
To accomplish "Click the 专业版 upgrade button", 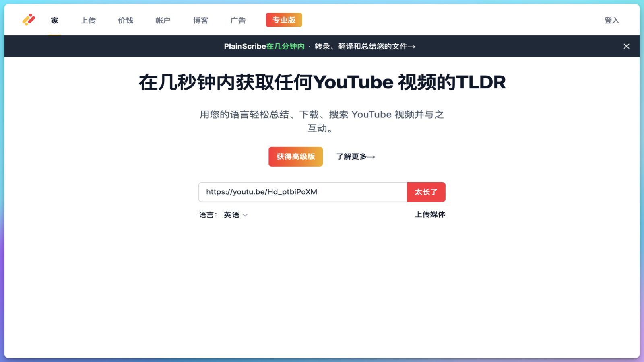I will tap(284, 20).
